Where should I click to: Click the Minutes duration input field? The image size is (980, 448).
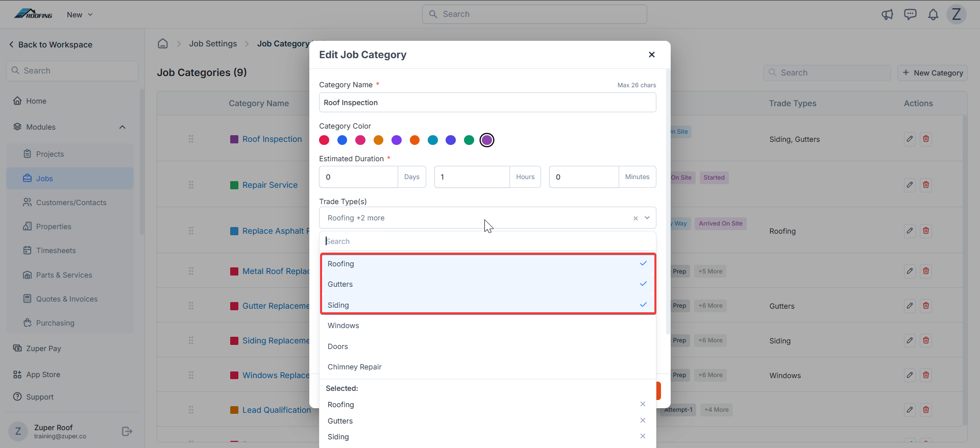(x=584, y=177)
